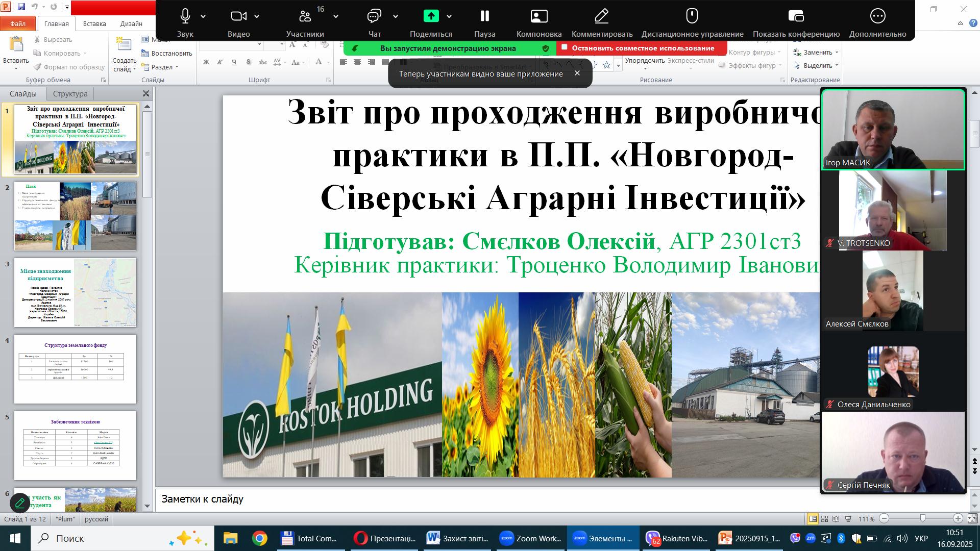Open the Чат chat icon in Zoom
This screenshot has height=551, width=980.
pos(374,16)
